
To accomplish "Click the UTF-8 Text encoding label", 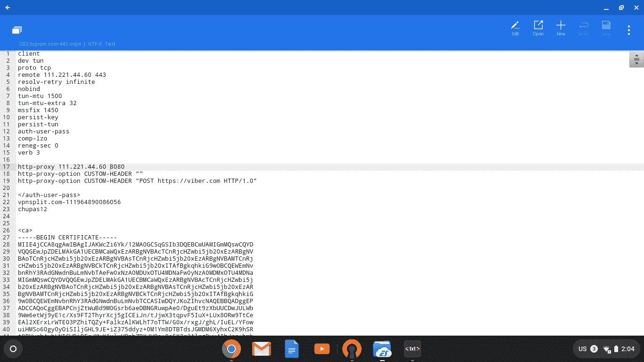I will [102, 44].
